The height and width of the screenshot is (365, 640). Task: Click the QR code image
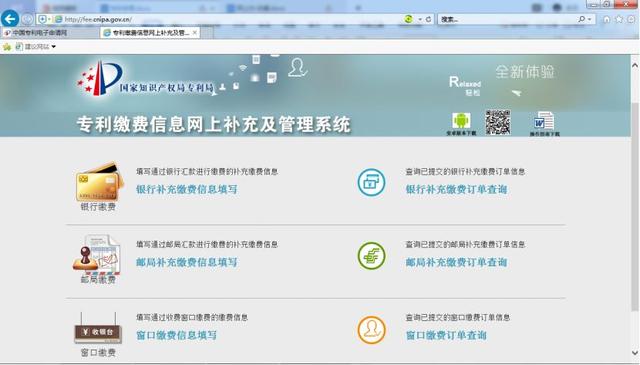498,122
